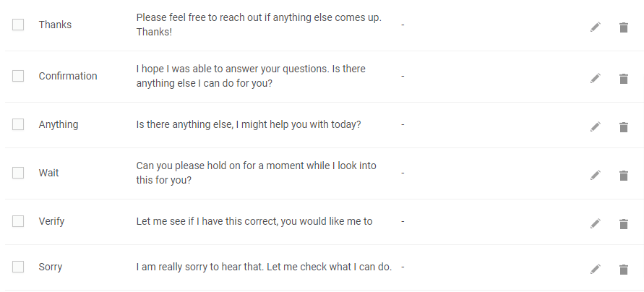The width and height of the screenshot is (644, 292).
Task: Edit the Confirmation canned response
Action: (x=595, y=78)
